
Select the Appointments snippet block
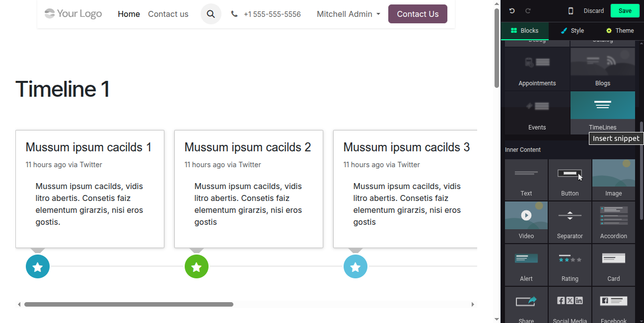pos(537,68)
